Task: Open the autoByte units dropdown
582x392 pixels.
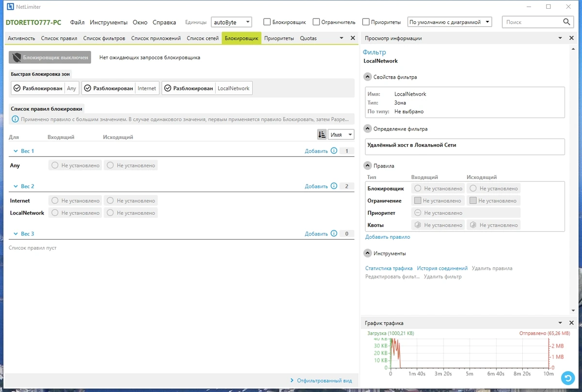Action: (x=232, y=22)
